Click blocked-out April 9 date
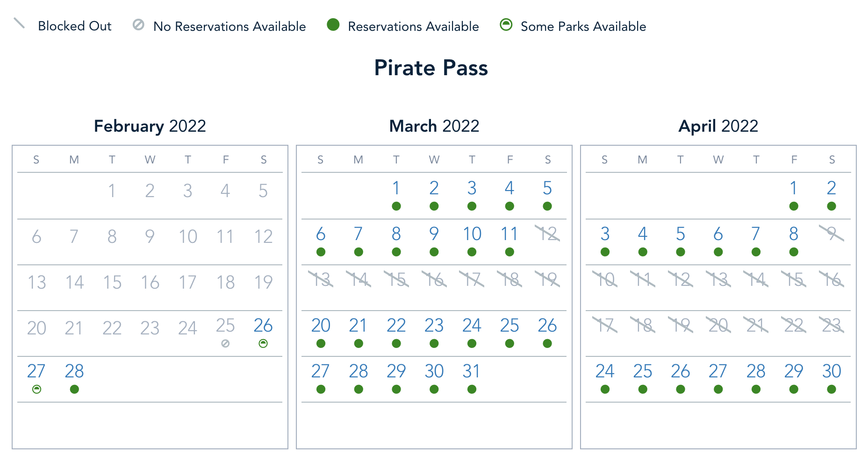This screenshot has width=868, height=461. [x=832, y=233]
